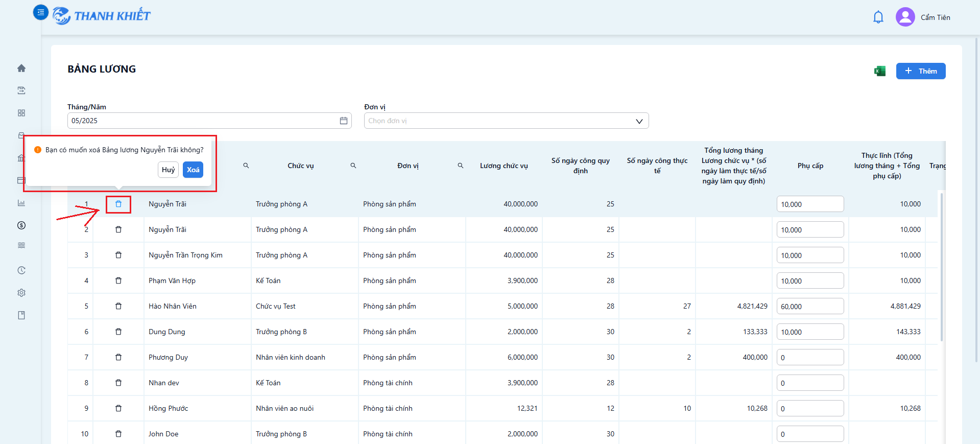
Task: Edit the Phụ cấp input for row 1
Action: [x=810, y=204]
